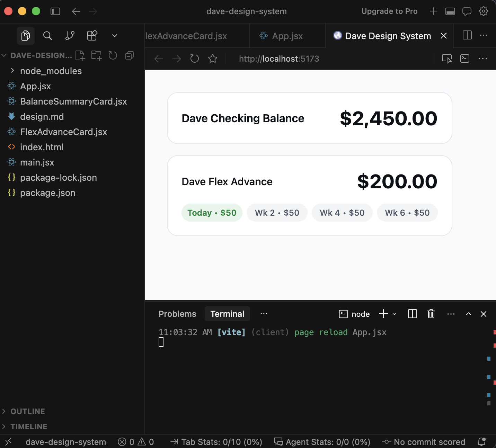Open package.json file
Screen dimensions: 496x448
tap(72, 193)
